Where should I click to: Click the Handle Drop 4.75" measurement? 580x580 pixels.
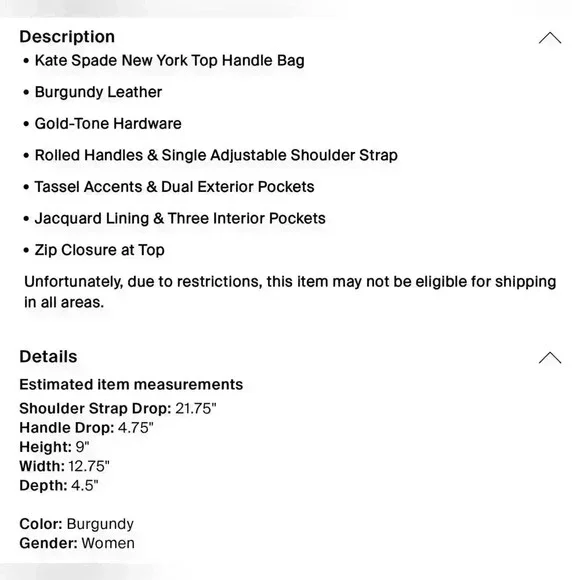coord(86,428)
